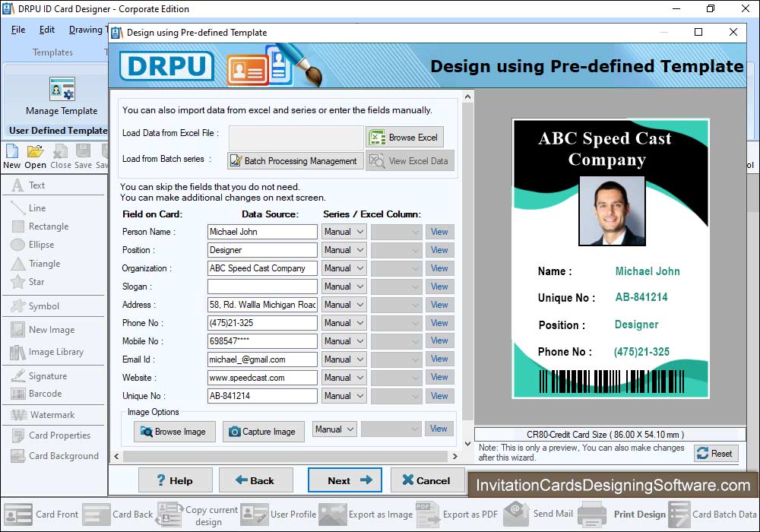Click Print Design
Viewport: 760px width, 532px height.
pyautogui.click(x=622, y=514)
